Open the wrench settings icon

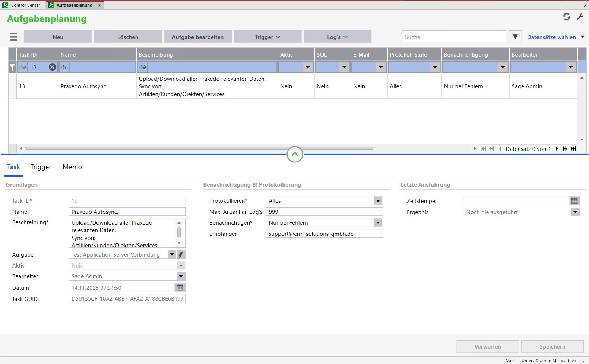(580, 17)
